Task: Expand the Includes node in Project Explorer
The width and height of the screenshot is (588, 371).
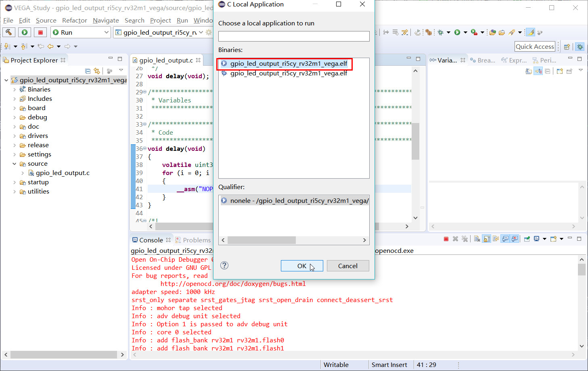Action: (15, 99)
